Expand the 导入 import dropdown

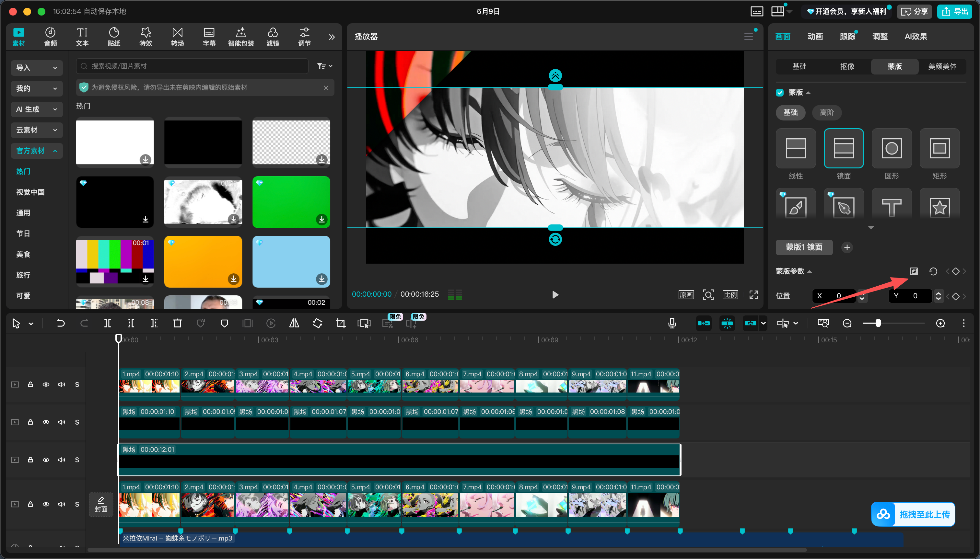(37, 68)
